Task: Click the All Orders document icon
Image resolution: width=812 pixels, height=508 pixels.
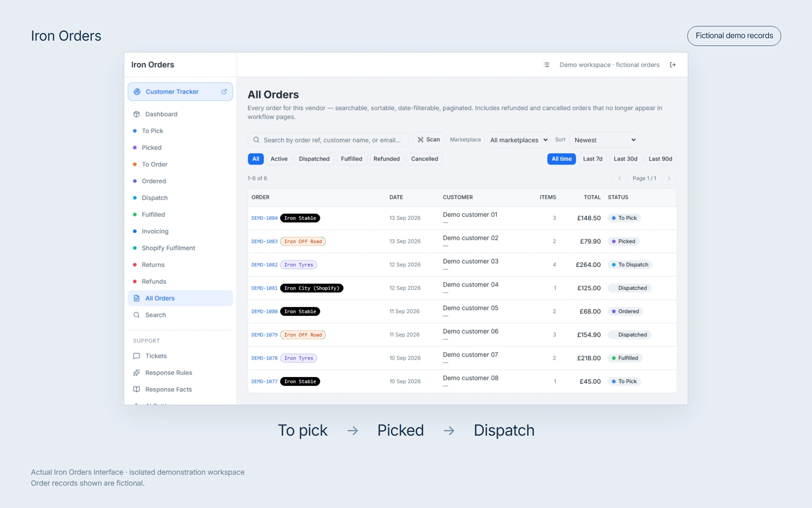Action: pyautogui.click(x=137, y=298)
